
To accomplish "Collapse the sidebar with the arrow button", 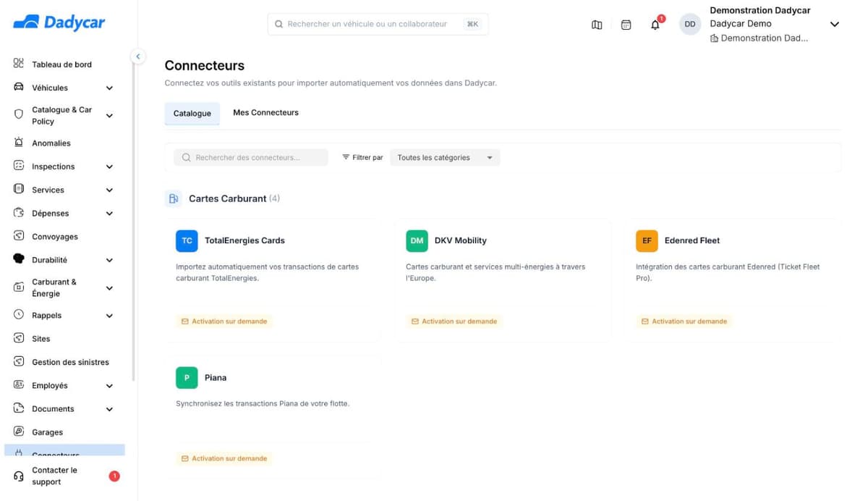I will [x=138, y=56].
